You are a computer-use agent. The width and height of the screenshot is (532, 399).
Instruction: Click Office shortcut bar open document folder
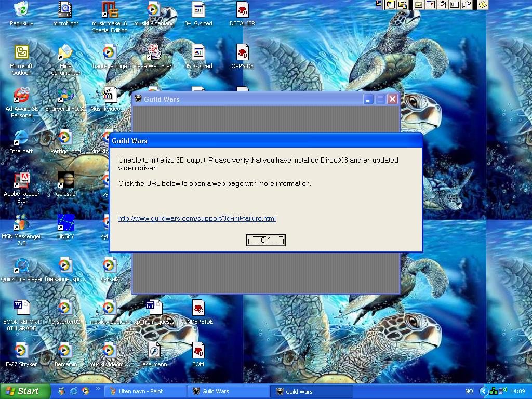pos(403,4)
